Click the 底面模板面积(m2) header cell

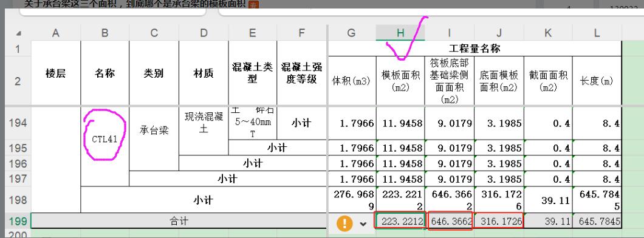tap(499, 81)
